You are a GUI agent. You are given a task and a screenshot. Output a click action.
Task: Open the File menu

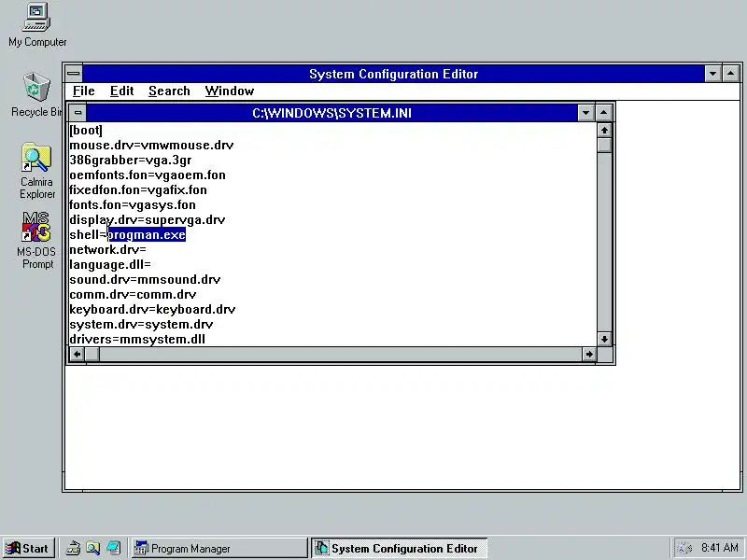click(x=83, y=91)
